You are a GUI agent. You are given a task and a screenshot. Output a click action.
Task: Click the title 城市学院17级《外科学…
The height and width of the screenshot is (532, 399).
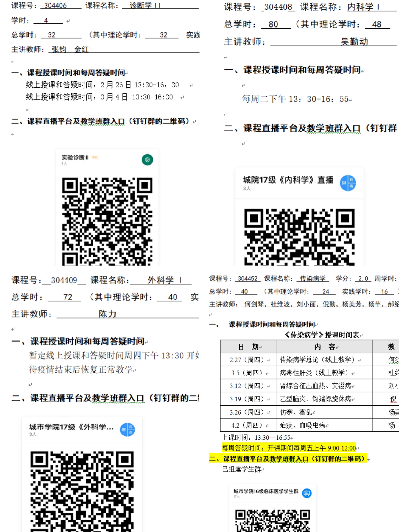tap(71, 427)
